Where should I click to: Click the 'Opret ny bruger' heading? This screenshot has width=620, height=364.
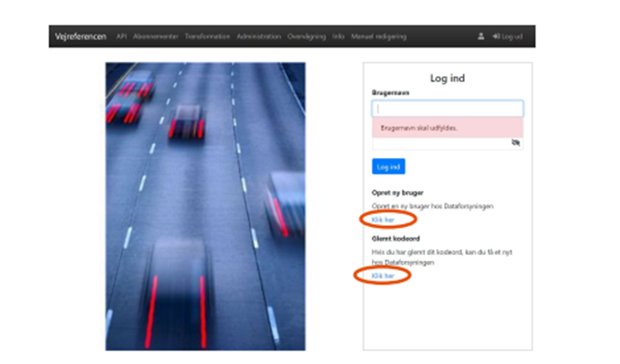tap(395, 193)
